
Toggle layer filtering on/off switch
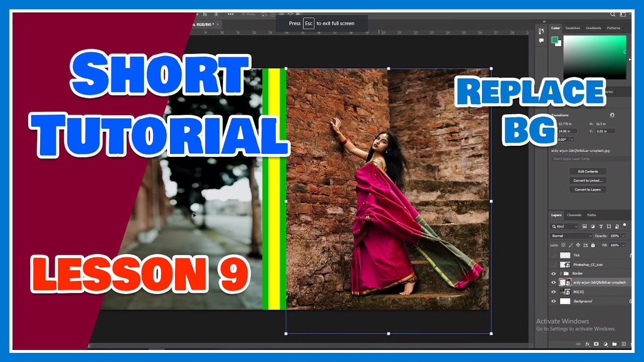click(624, 226)
